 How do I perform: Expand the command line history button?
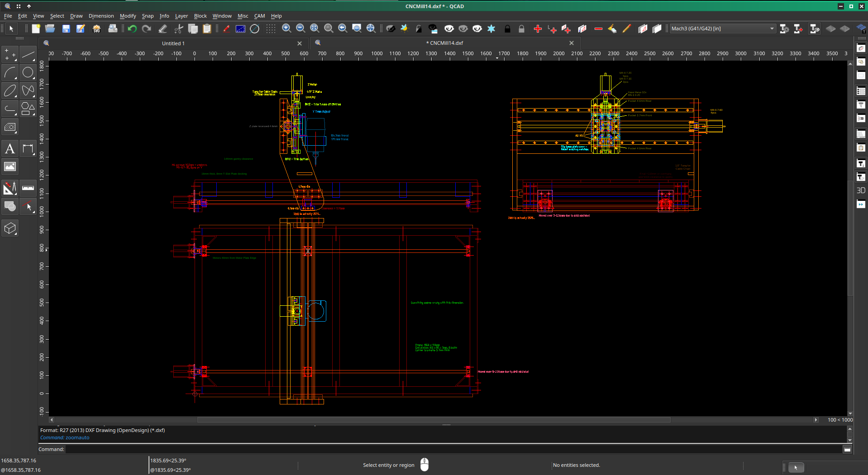[847, 449]
